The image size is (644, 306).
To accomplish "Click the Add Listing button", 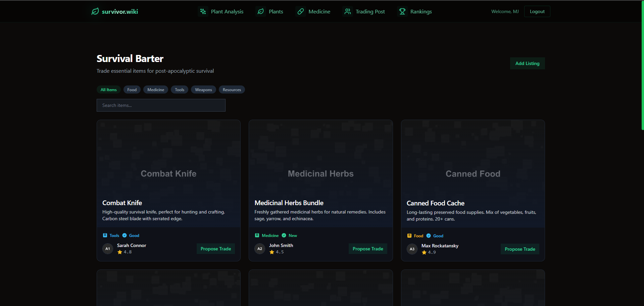I will pyautogui.click(x=527, y=63).
